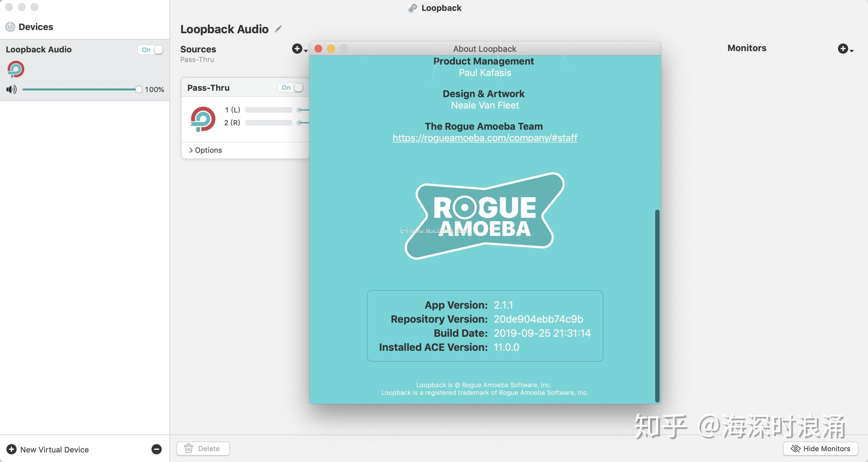This screenshot has width=868, height=462.
Task: Click the volume speaker icon in device row
Action: pyautogui.click(x=11, y=90)
